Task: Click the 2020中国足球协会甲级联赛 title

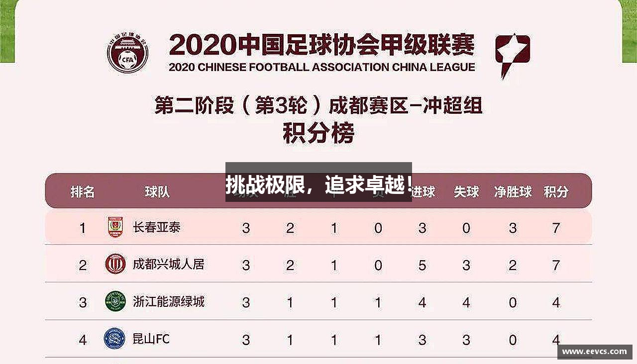Action: point(321,45)
